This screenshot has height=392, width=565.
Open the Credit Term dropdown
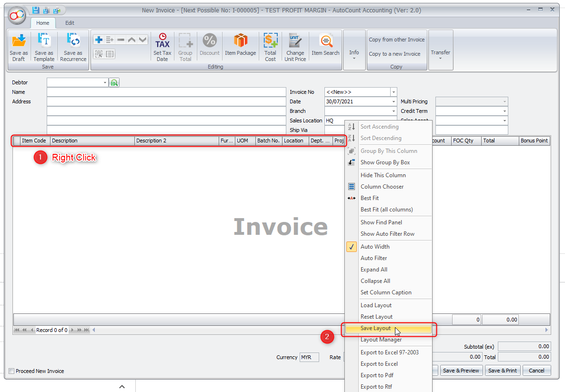click(x=504, y=111)
